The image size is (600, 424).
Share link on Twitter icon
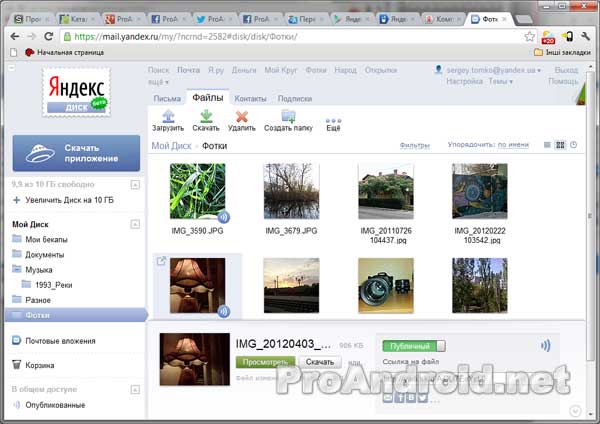pyautogui.click(x=422, y=398)
